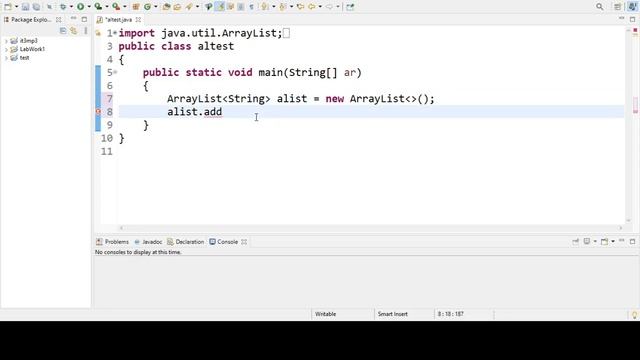Click the Open Type icon

[166, 7]
